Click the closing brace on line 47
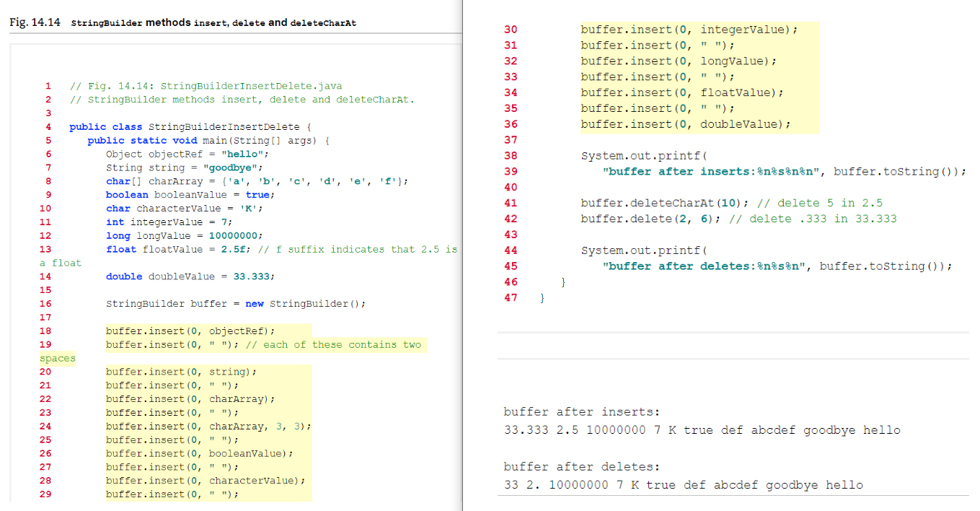Image resolution: width=980 pixels, height=511 pixels. 542,297
